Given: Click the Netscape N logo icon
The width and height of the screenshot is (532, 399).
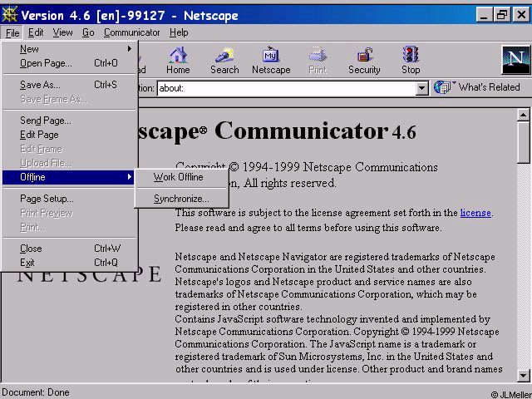Looking at the screenshot, I should point(516,60).
